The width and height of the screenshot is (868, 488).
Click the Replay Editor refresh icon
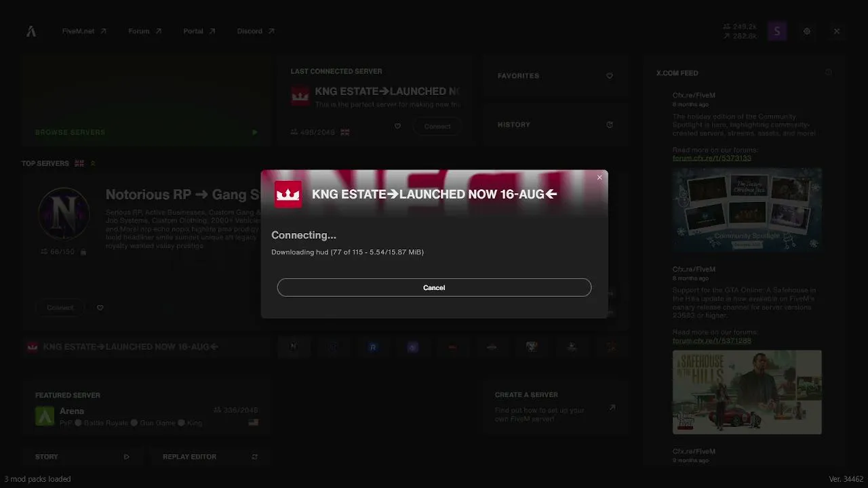tap(255, 457)
